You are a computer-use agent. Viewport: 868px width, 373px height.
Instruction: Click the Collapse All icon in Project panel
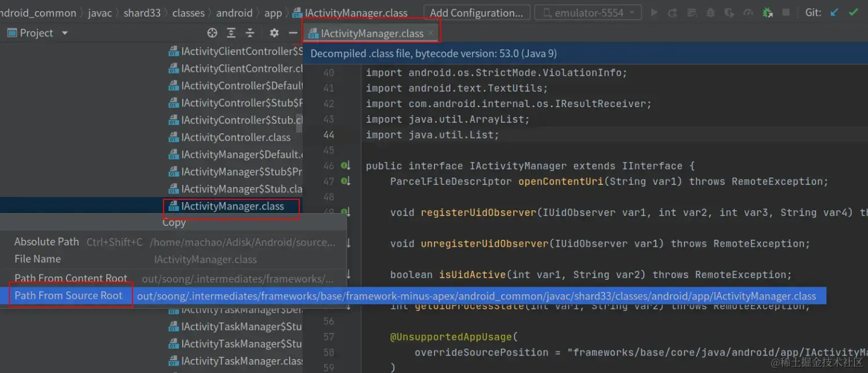point(250,33)
